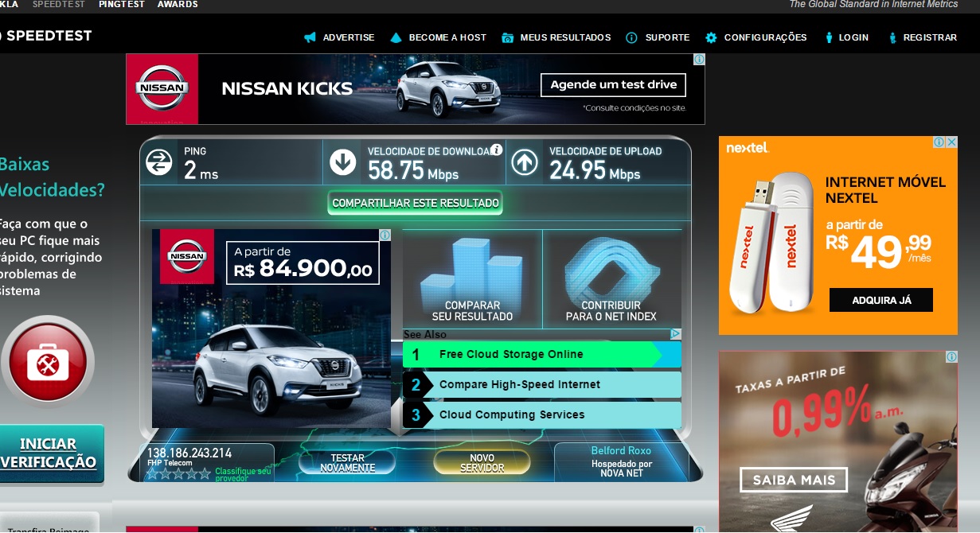
Task: Click the Configurações gear icon
Action: pyautogui.click(x=711, y=37)
